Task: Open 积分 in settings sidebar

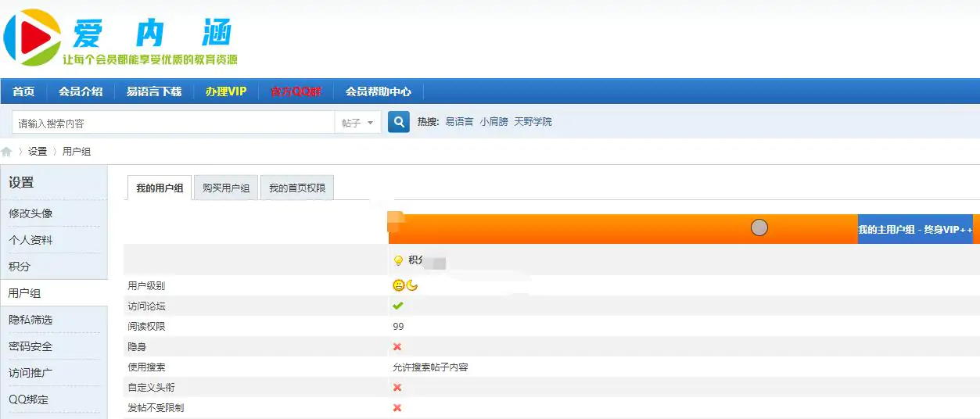Action: point(20,267)
